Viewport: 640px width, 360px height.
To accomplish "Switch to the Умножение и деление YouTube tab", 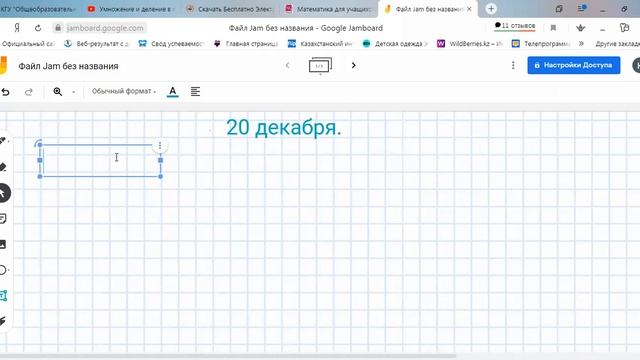I will [x=131, y=9].
